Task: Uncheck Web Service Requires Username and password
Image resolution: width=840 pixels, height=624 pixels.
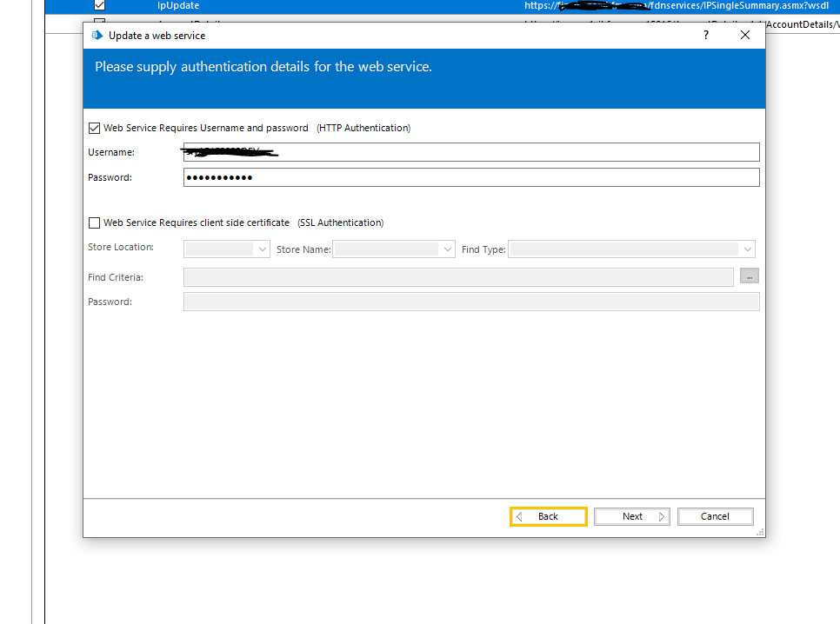Action: tap(94, 128)
